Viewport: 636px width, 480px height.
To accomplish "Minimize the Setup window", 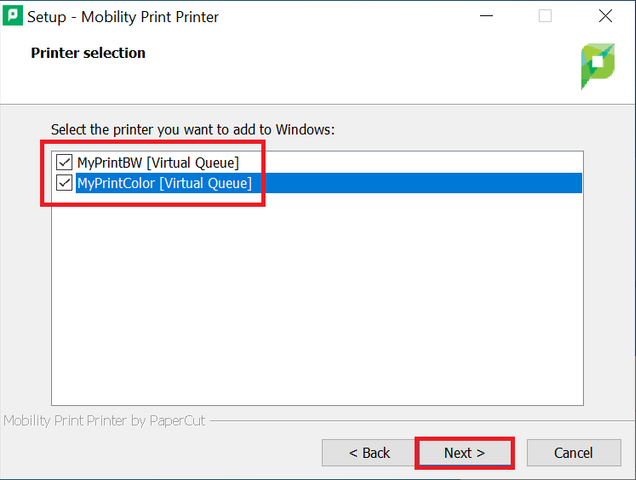I will 486,16.
